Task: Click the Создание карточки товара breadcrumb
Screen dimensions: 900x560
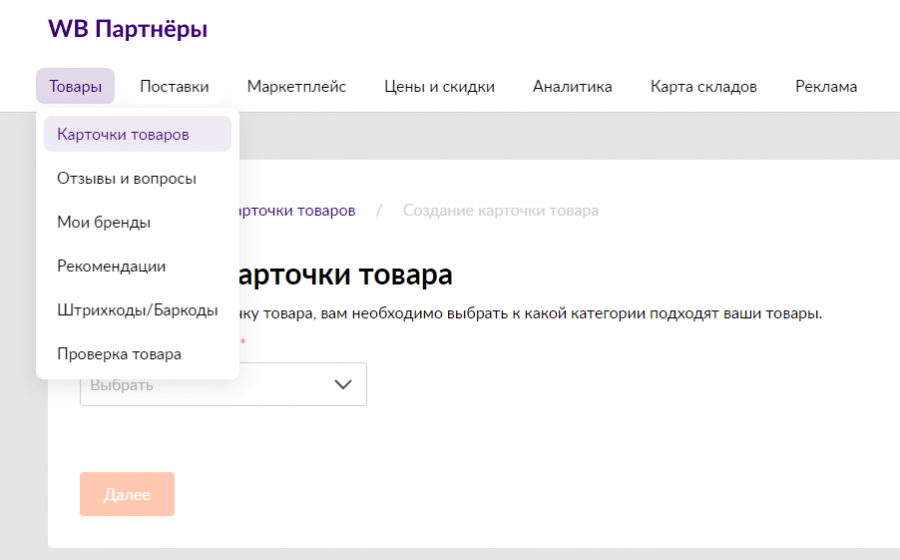Action: pyautogui.click(x=501, y=211)
